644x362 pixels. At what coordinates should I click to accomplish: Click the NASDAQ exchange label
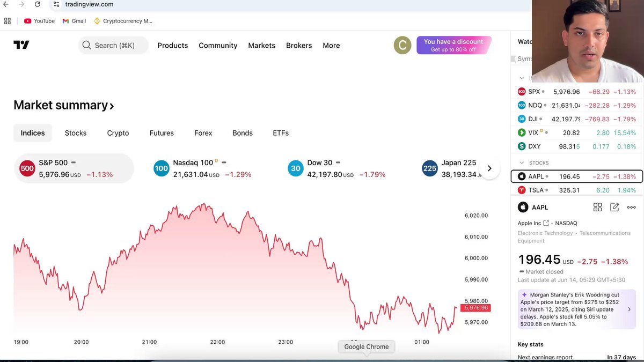(566, 223)
